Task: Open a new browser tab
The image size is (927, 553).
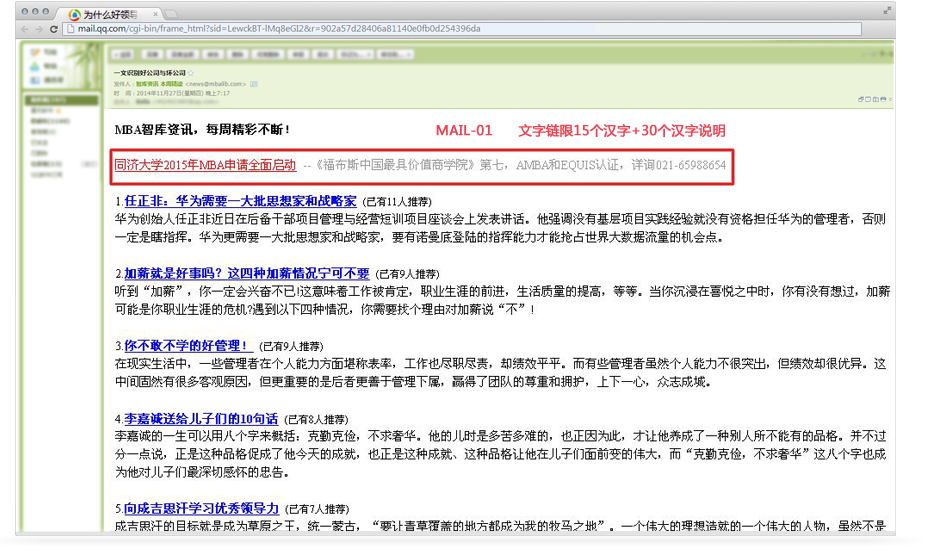Action: 171,13
